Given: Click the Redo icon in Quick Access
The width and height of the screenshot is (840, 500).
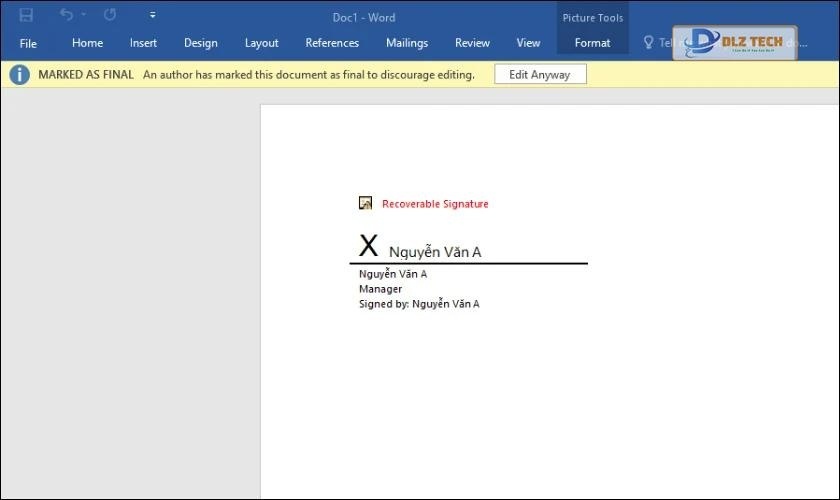Looking at the screenshot, I should click(x=110, y=15).
